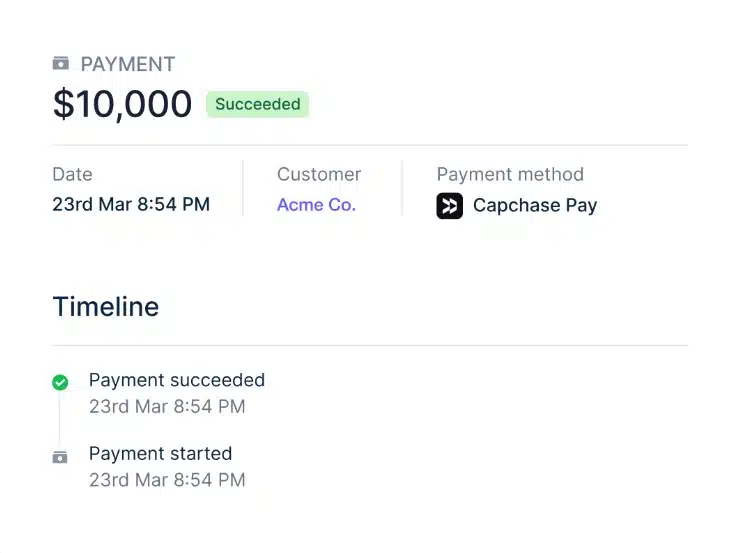Click the Customer field label
This screenshot has height=553, width=734.
(319, 174)
